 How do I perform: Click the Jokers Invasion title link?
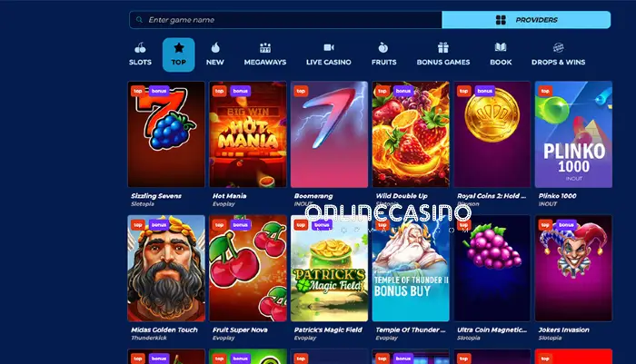564,330
